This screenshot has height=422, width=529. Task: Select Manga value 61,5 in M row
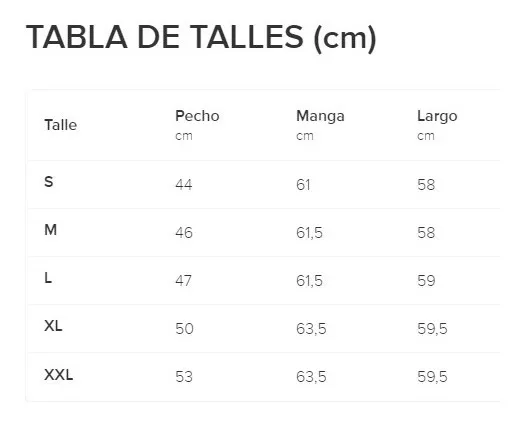click(309, 233)
